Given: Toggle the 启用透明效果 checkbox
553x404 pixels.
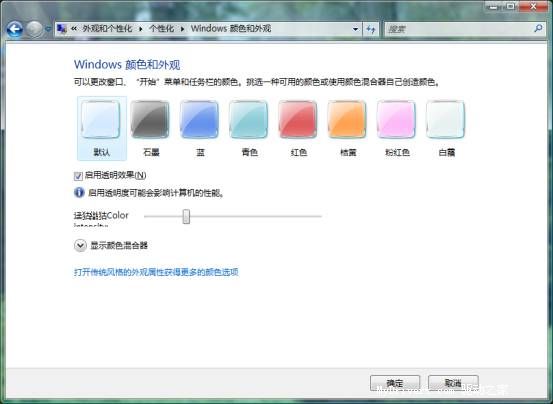Looking at the screenshot, I should tap(78, 176).
